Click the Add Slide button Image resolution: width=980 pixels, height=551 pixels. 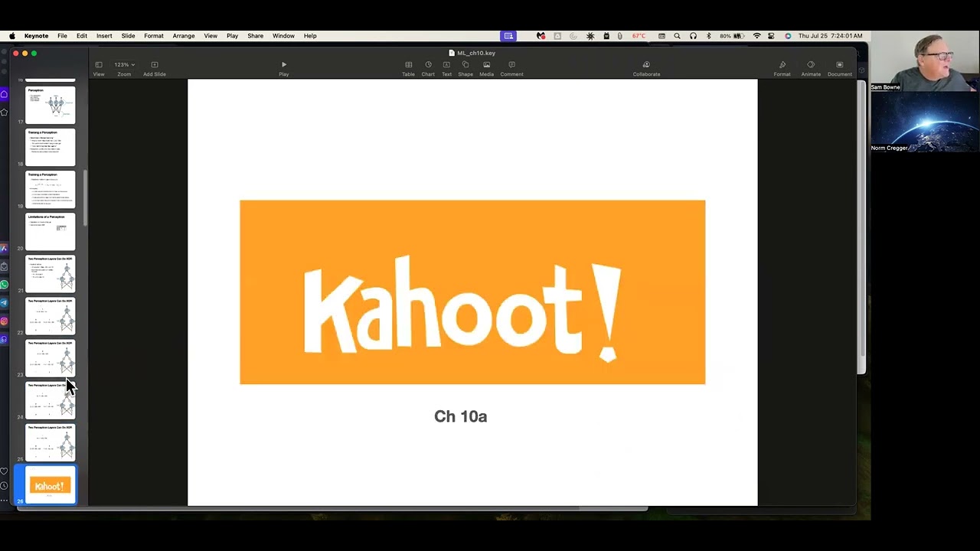[x=154, y=68]
